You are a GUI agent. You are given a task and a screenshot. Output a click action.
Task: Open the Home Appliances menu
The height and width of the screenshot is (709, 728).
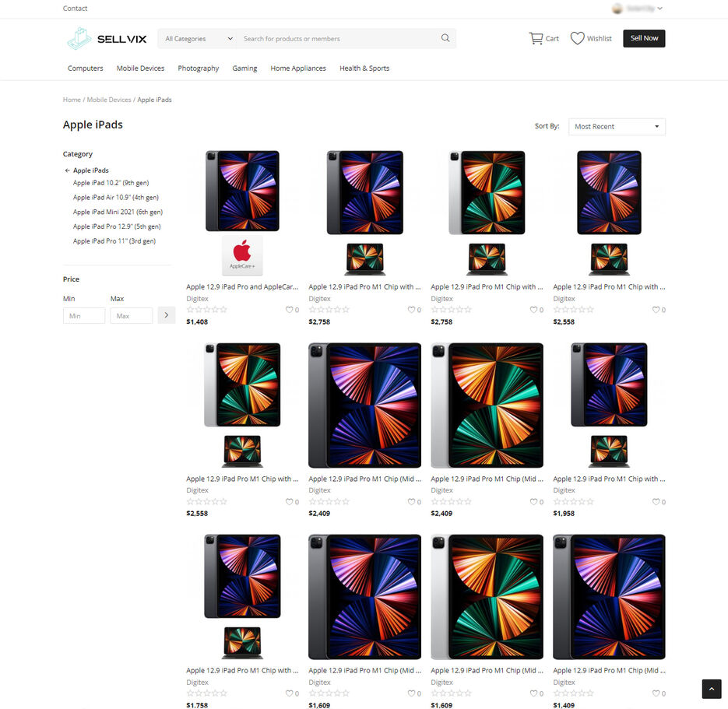pos(298,68)
